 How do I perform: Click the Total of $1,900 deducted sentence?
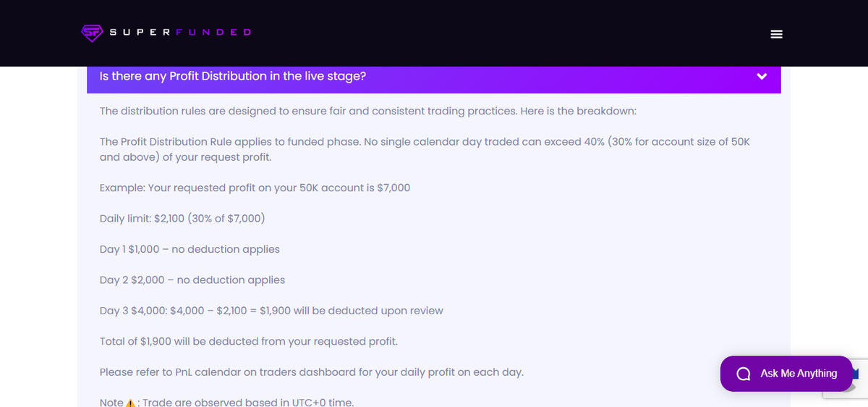click(x=249, y=341)
